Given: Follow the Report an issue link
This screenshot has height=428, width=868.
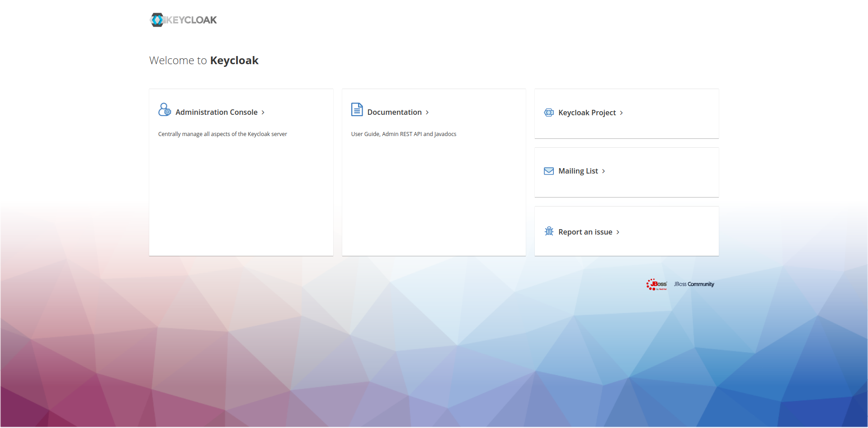Looking at the screenshot, I should [585, 232].
